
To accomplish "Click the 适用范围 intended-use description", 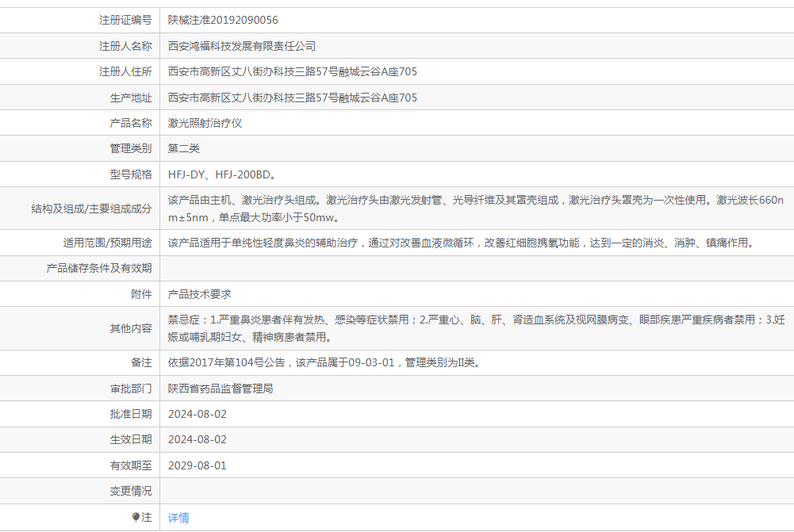I will pos(460,243).
